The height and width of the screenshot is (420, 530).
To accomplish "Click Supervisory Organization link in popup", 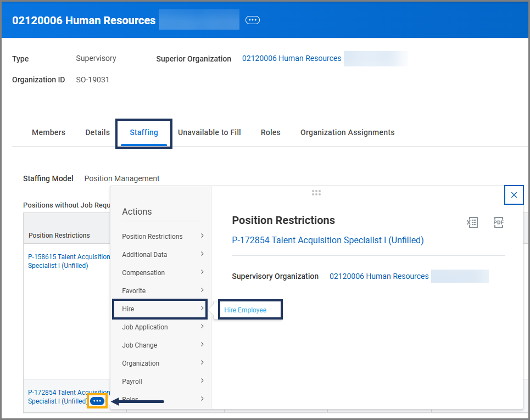I will click(379, 276).
